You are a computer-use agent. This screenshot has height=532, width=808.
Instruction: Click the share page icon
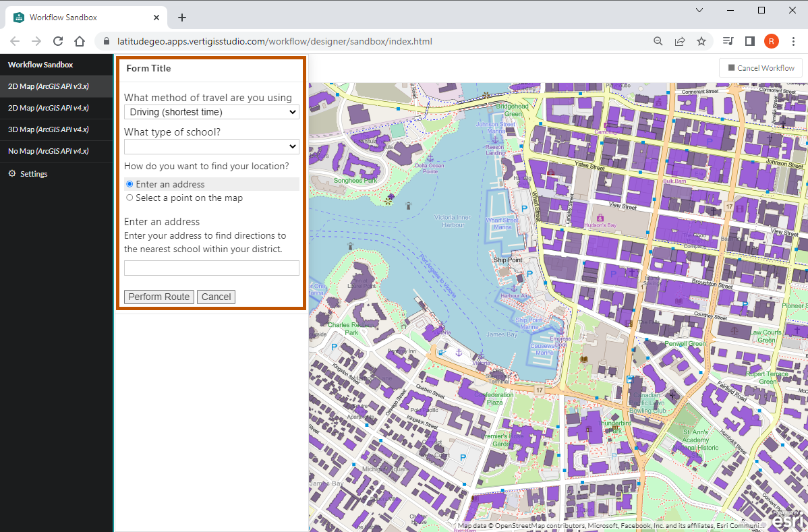(x=680, y=41)
